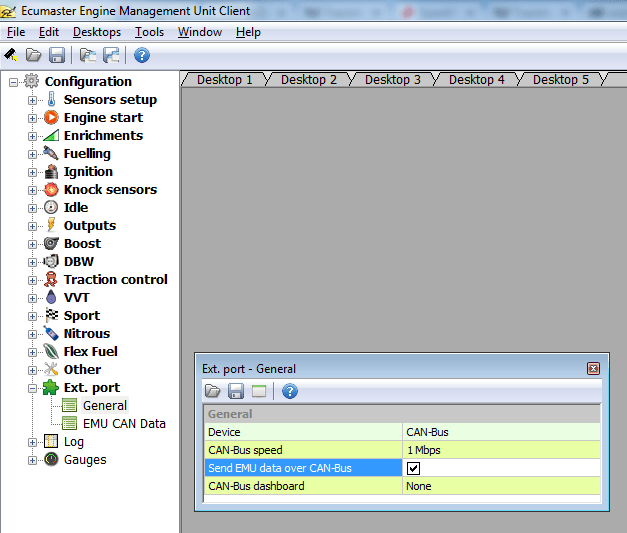Expand the Log tree node
The image size is (627, 533).
click(x=32, y=442)
